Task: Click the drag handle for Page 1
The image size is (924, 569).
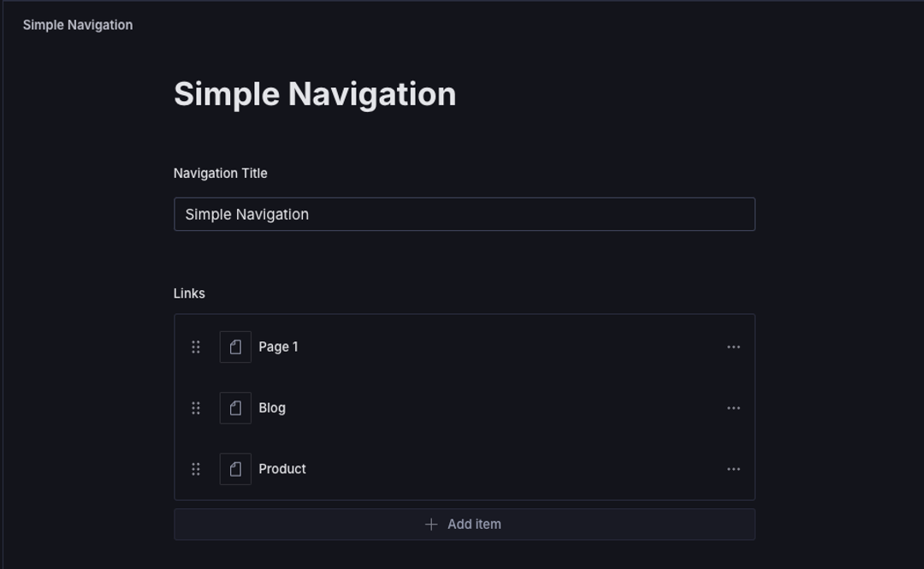Action: 195,347
